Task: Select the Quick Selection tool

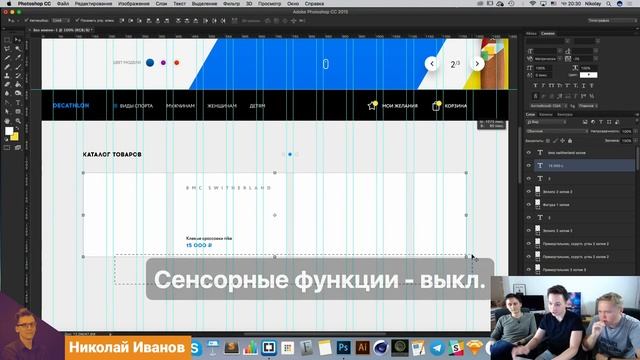Action: click(x=18, y=49)
